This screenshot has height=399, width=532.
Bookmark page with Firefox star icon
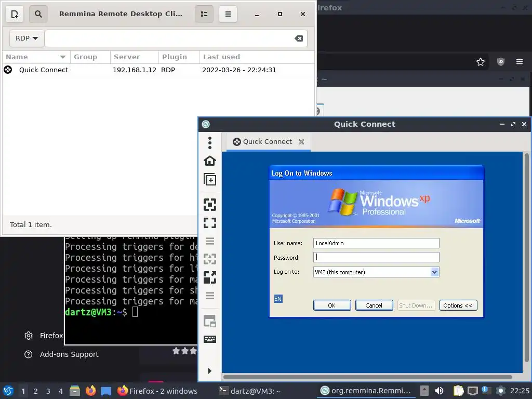click(x=481, y=62)
